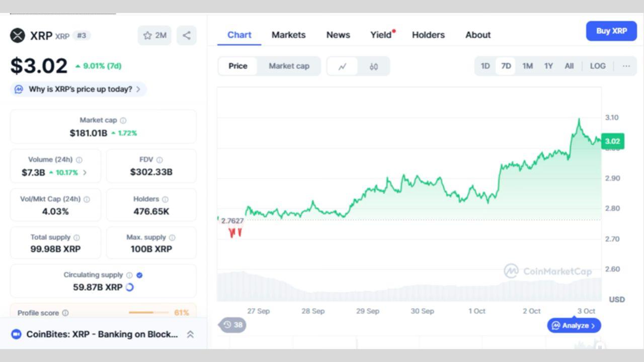Viewport: 644px width, 362px height.
Task: Open the Markets tab
Action: (288, 35)
